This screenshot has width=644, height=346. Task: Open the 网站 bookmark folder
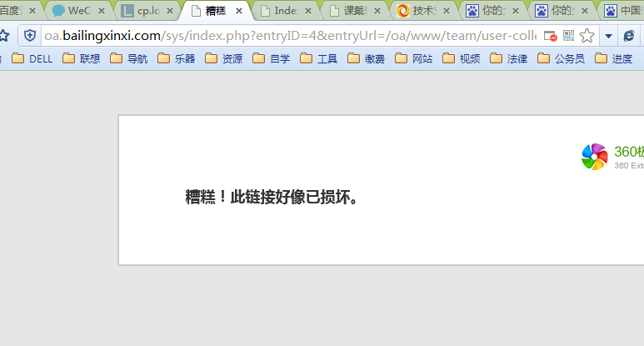pos(413,58)
